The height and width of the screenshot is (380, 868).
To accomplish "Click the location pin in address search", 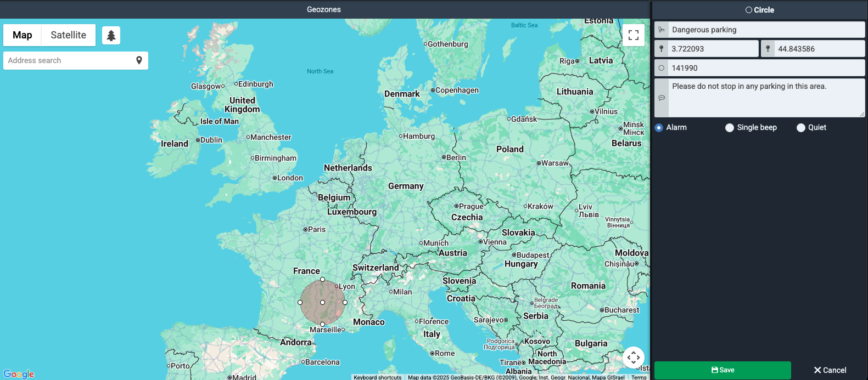I will (x=139, y=60).
